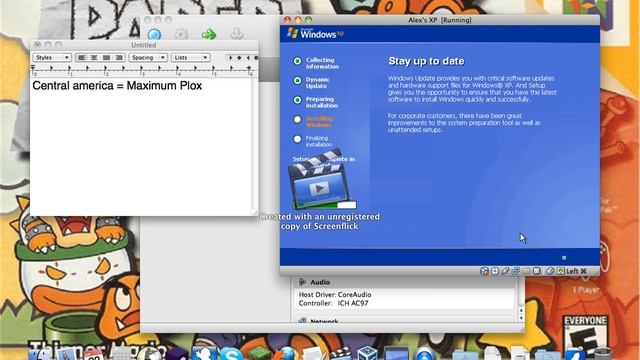Image resolution: width=640 pixels, height=360 pixels.
Task: Select the center tab stop diamond in TextEdit toolbar
Action: pos(239,58)
